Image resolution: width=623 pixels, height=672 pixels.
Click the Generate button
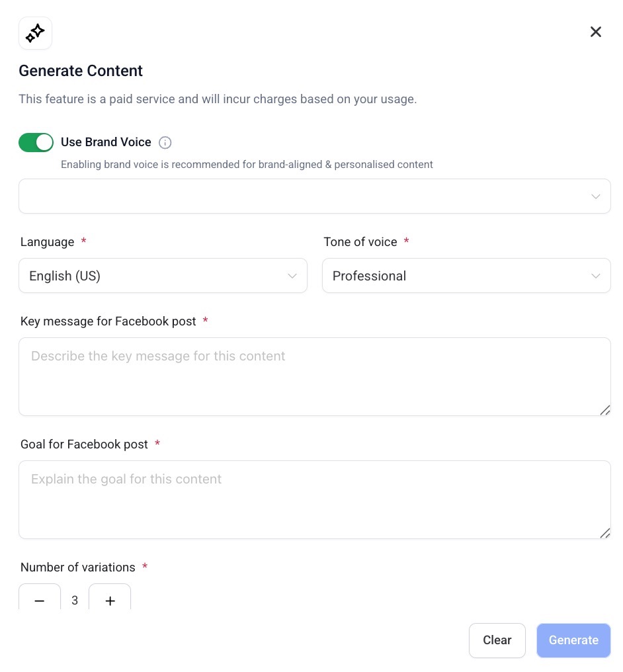tap(573, 640)
